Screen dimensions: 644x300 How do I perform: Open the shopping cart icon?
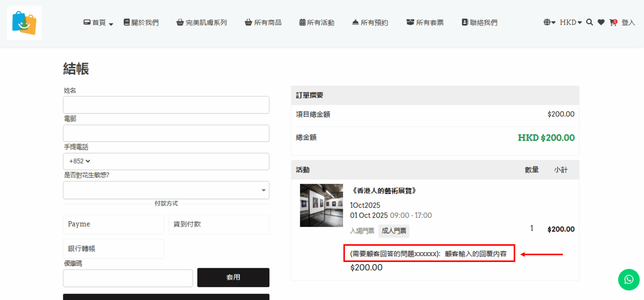[613, 22]
